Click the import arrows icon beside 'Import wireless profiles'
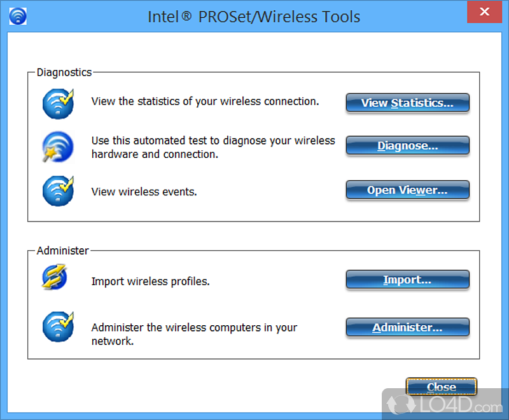 [55, 277]
